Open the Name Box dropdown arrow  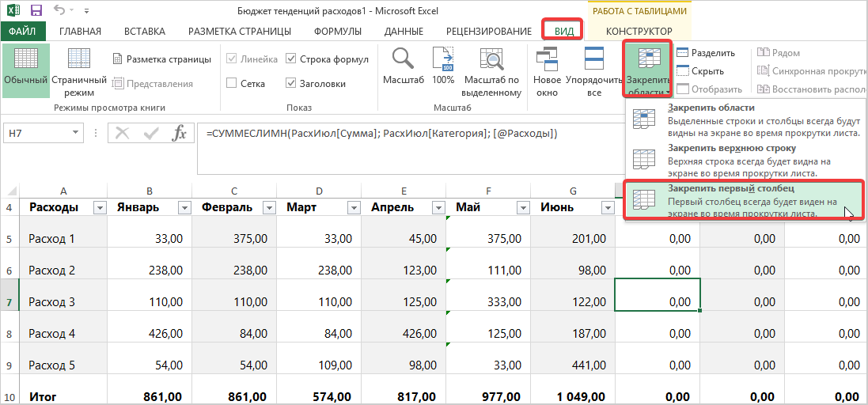coord(76,133)
